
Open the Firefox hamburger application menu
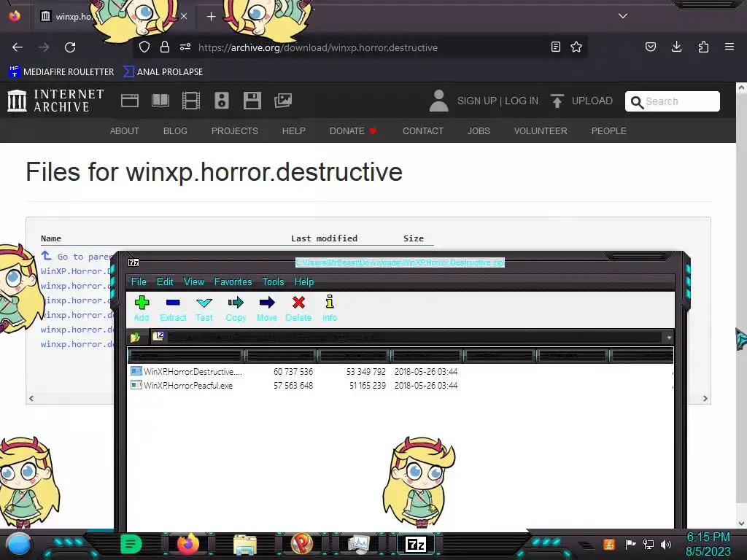[729, 47]
